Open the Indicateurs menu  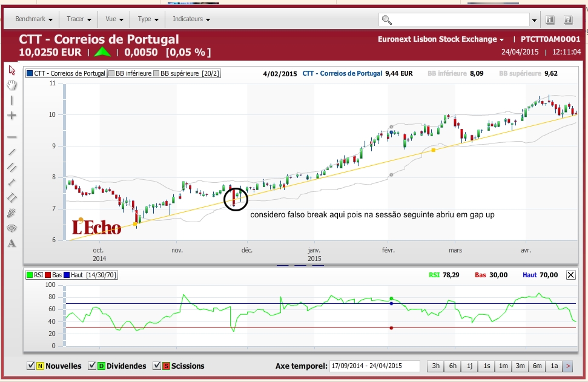[191, 19]
